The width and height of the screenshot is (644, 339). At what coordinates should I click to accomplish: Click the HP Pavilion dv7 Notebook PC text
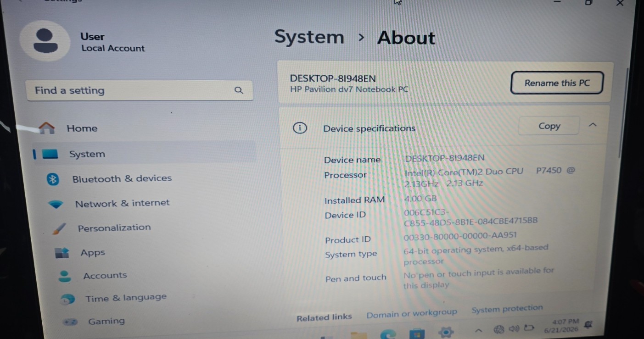pyautogui.click(x=349, y=89)
